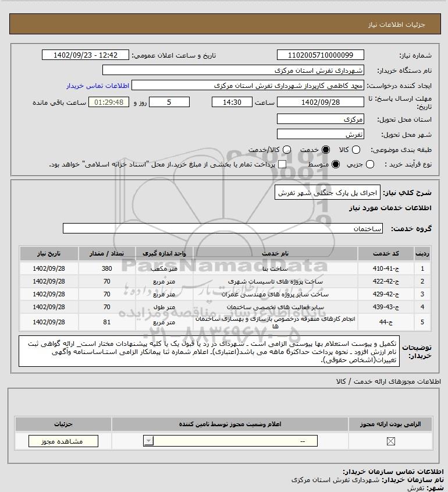Select service code ج-42-429 cell

(x=386, y=294)
